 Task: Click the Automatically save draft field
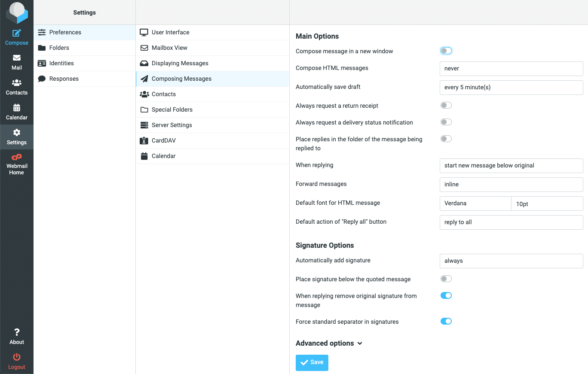(x=511, y=88)
